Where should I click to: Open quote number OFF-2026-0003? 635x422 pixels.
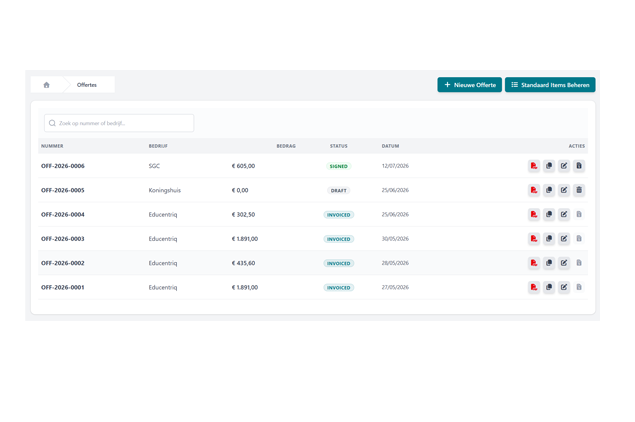(63, 239)
